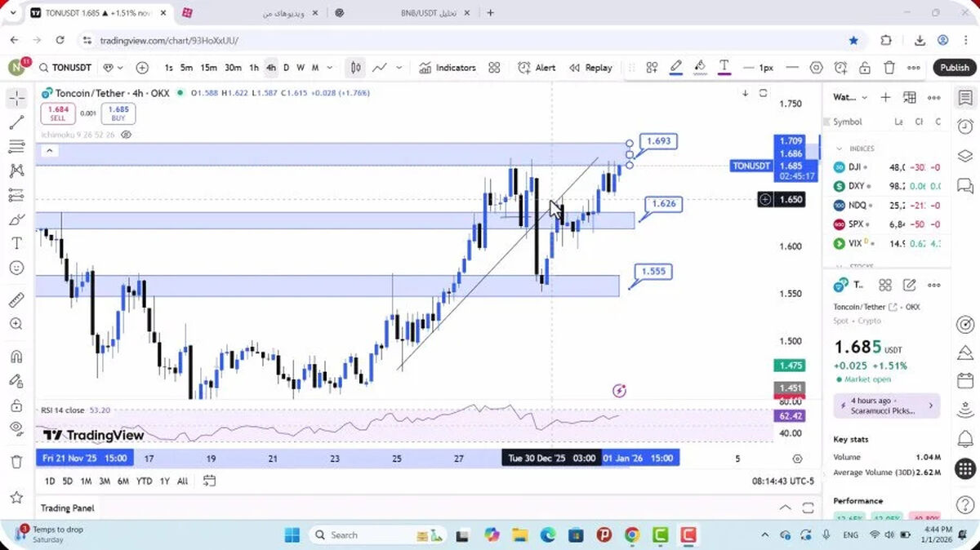Click the compare or add symbol plus icon
980x550 pixels.
point(142,68)
